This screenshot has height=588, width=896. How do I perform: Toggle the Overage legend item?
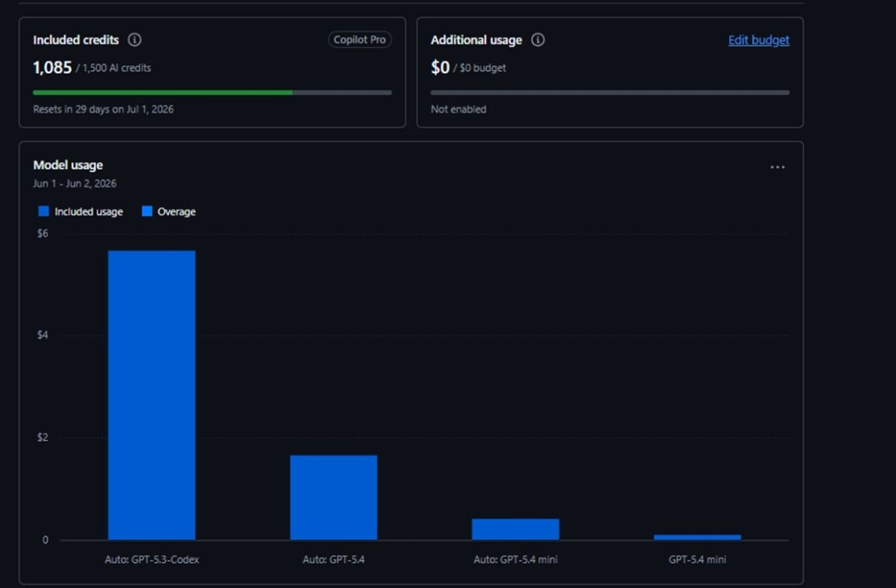coord(168,212)
